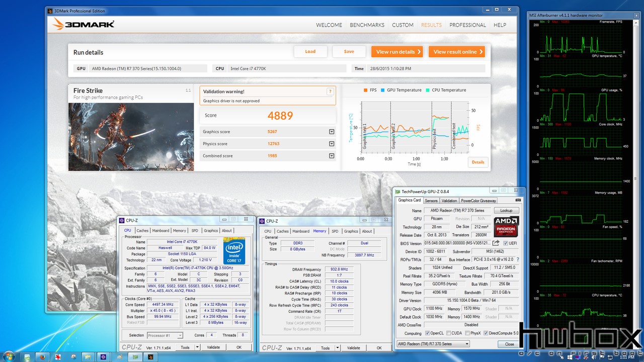Click the GPU-Z title bar icon
The width and height of the screenshot is (644, 362).
[397, 191]
